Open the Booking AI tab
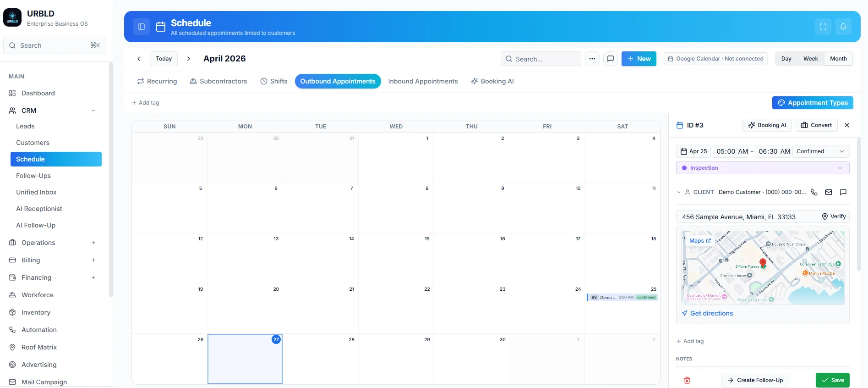Image resolution: width=868 pixels, height=388 pixels. coord(492,81)
